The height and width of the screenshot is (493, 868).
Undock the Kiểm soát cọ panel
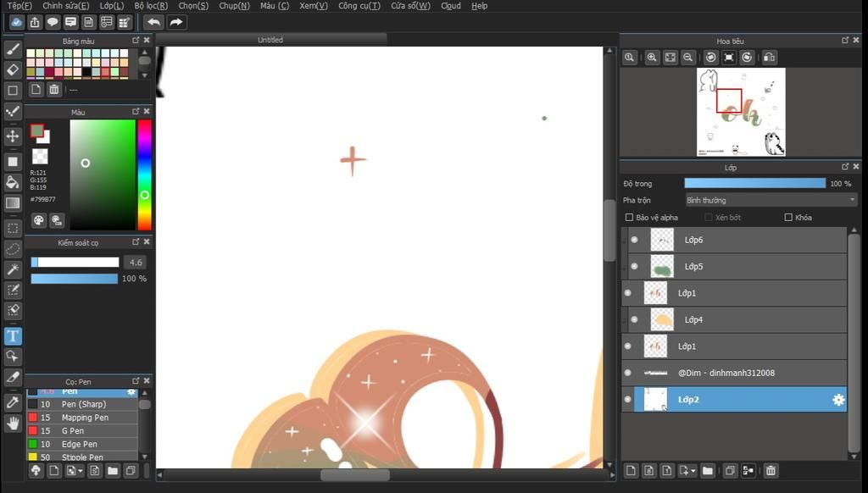pos(136,241)
